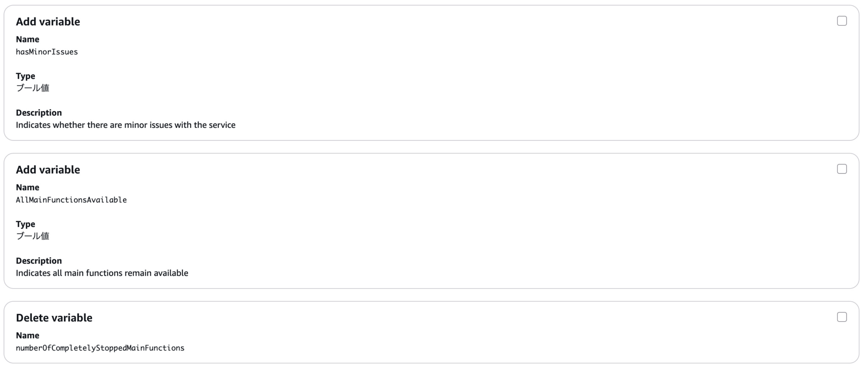
Task: Click Name label in Delete variable card
Action: (x=28, y=336)
